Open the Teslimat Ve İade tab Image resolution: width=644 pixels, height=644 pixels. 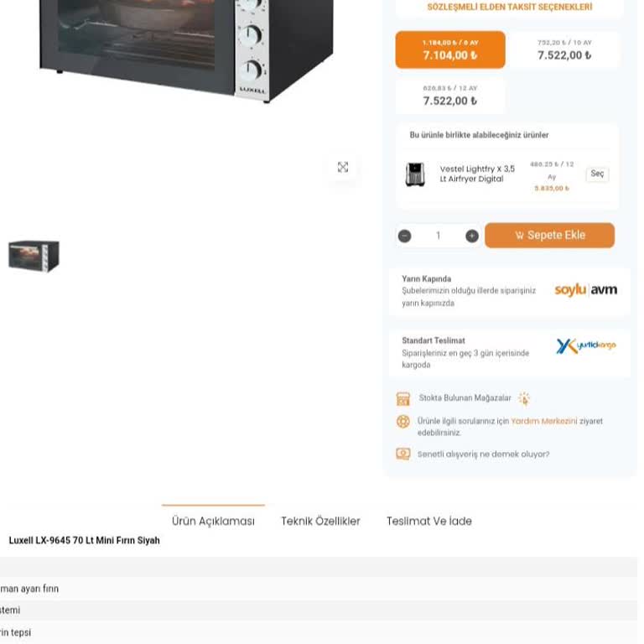[x=429, y=521]
